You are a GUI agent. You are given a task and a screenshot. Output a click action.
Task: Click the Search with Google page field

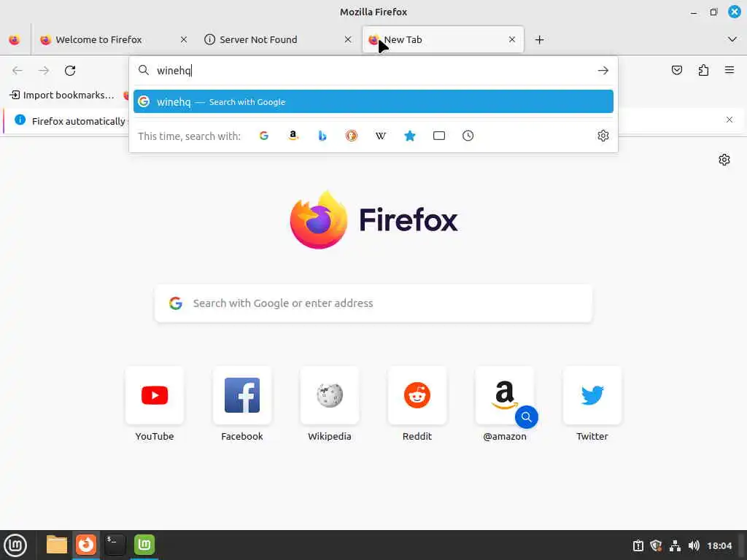(373, 303)
